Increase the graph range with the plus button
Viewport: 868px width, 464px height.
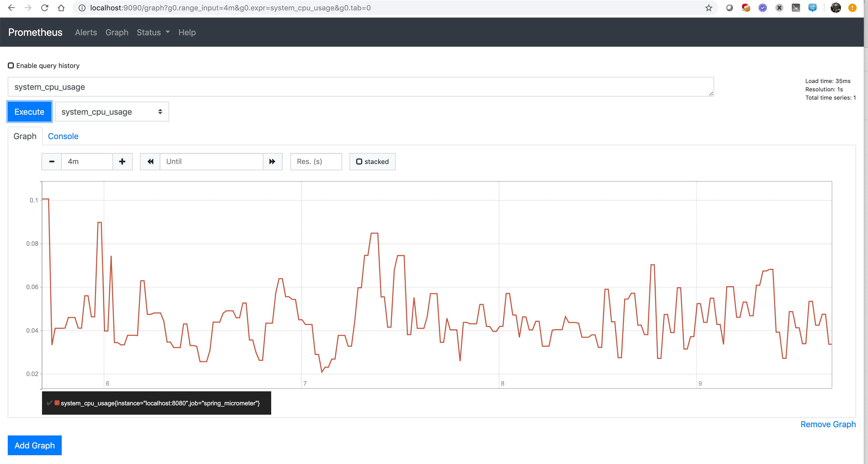(x=122, y=161)
